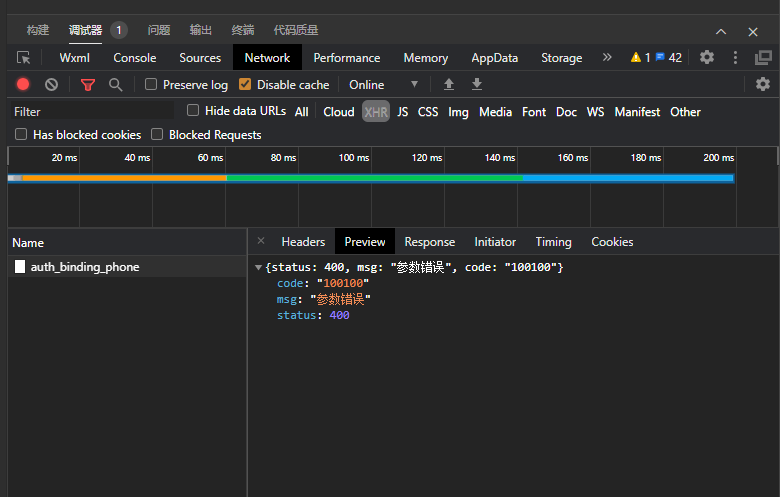Switch to 代码质量 tab
This screenshot has width=780, height=497.
(296, 30)
